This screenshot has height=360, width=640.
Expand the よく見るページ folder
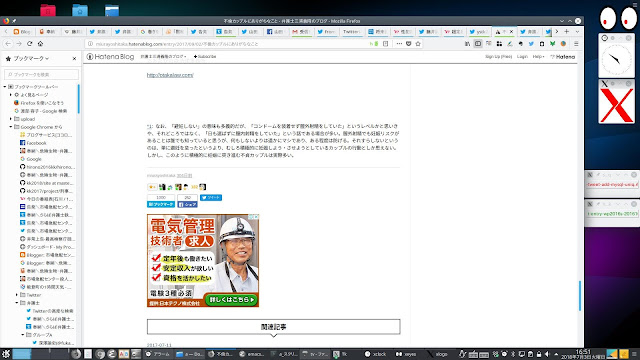11,95
